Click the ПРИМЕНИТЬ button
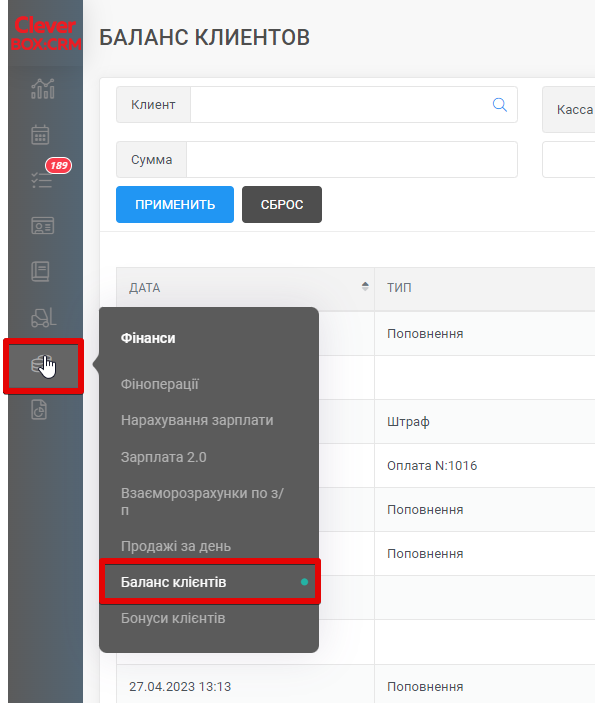The width and height of the screenshot is (595, 703). (175, 204)
